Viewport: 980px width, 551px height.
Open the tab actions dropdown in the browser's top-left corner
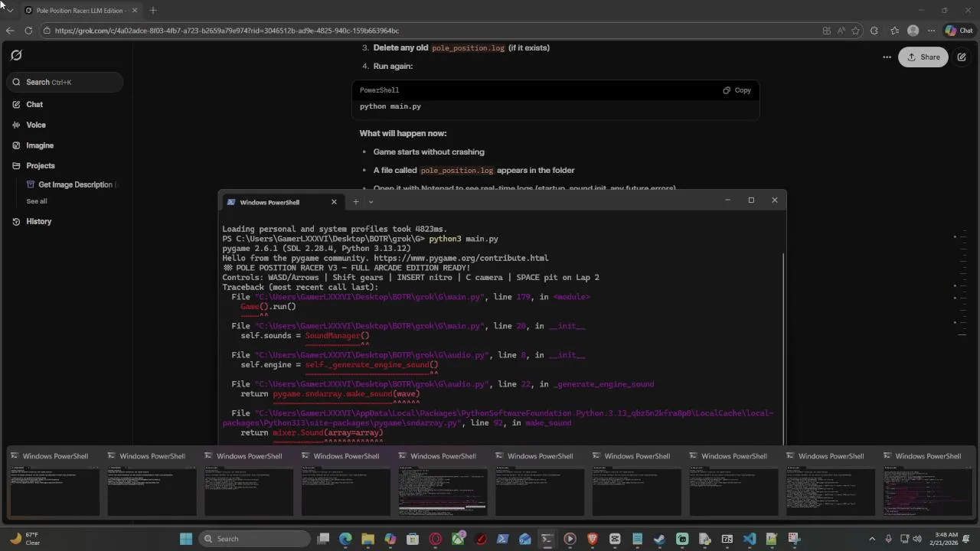coord(9,10)
